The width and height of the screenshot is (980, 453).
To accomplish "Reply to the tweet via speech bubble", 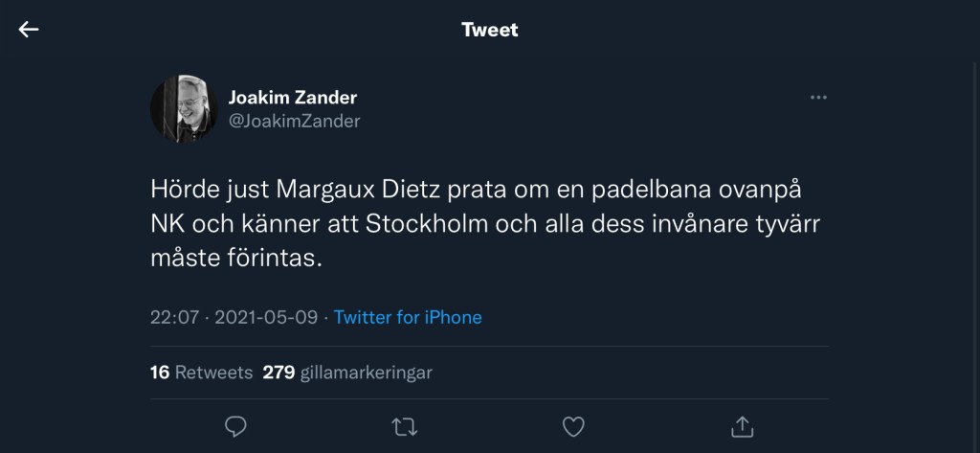I will tap(235, 424).
